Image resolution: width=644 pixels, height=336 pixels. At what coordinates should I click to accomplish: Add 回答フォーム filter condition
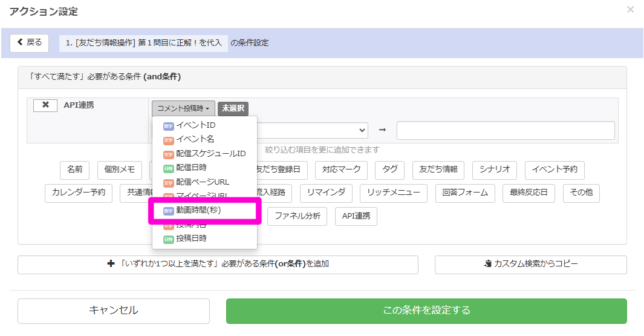(x=465, y=193)
